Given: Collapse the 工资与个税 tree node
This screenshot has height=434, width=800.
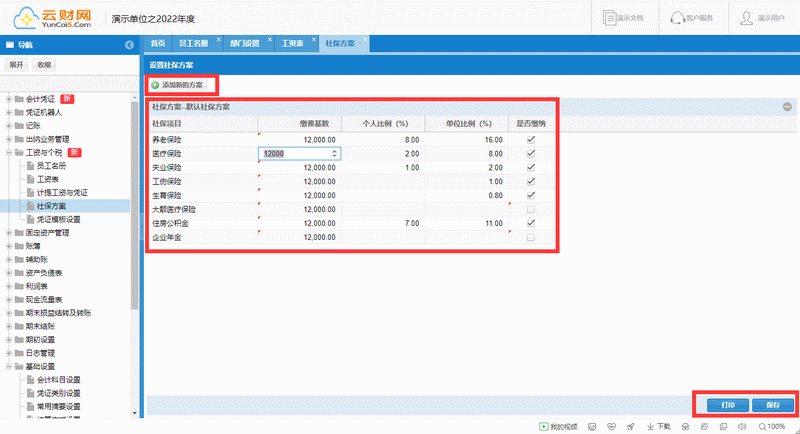Looking at the screenshot, I should [x=9, y=152].
